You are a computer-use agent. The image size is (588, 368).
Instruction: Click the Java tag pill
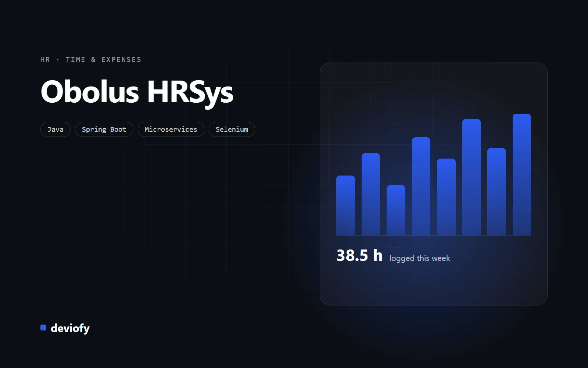tap(55, 130)
